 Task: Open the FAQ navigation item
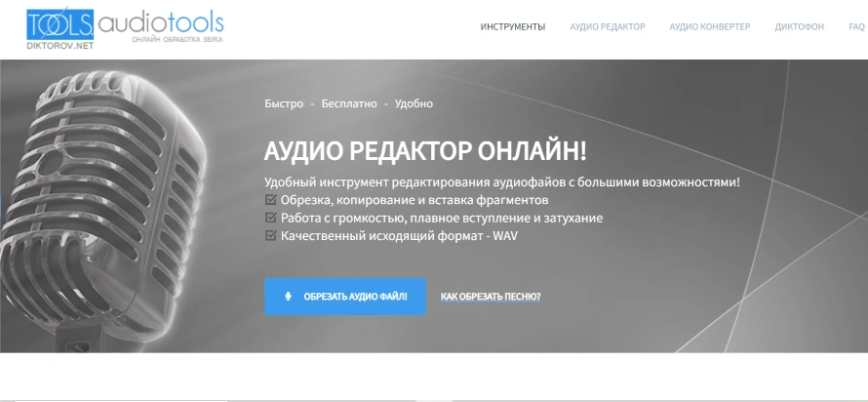click(856, 26)
